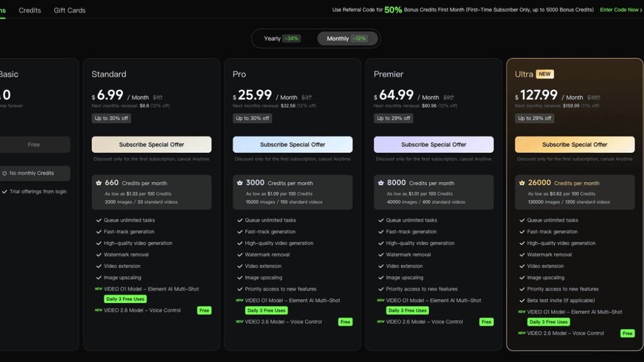
Task: Click the Free button on Basic plan
Action: tap(34, 145)
